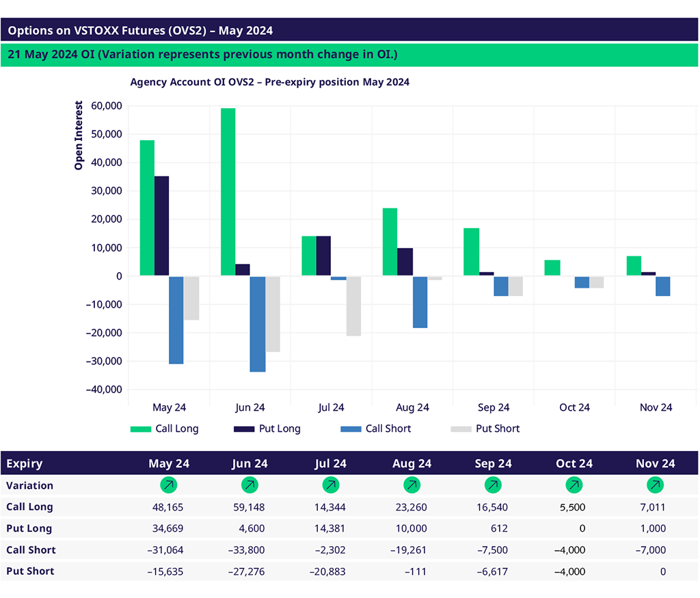Toggle the Call Short legend label
The image size is (700, 598).
(388, 429)
